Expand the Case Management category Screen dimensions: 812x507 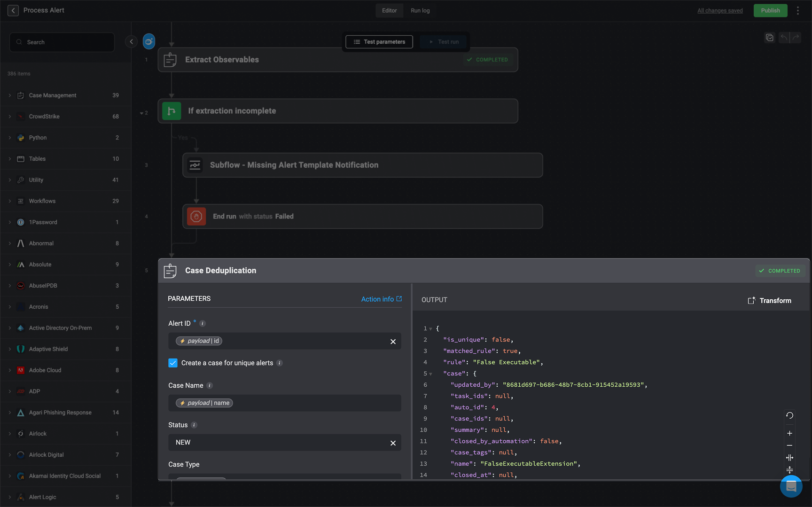pyautogui.click(x=9, y=95)
